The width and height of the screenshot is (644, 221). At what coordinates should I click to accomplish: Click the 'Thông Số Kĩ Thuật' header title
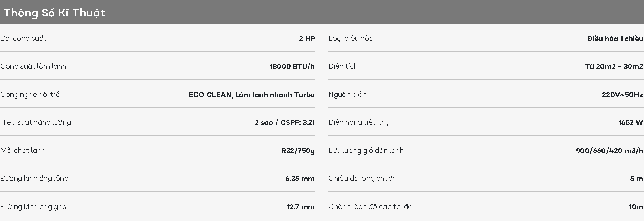[55, 13]
